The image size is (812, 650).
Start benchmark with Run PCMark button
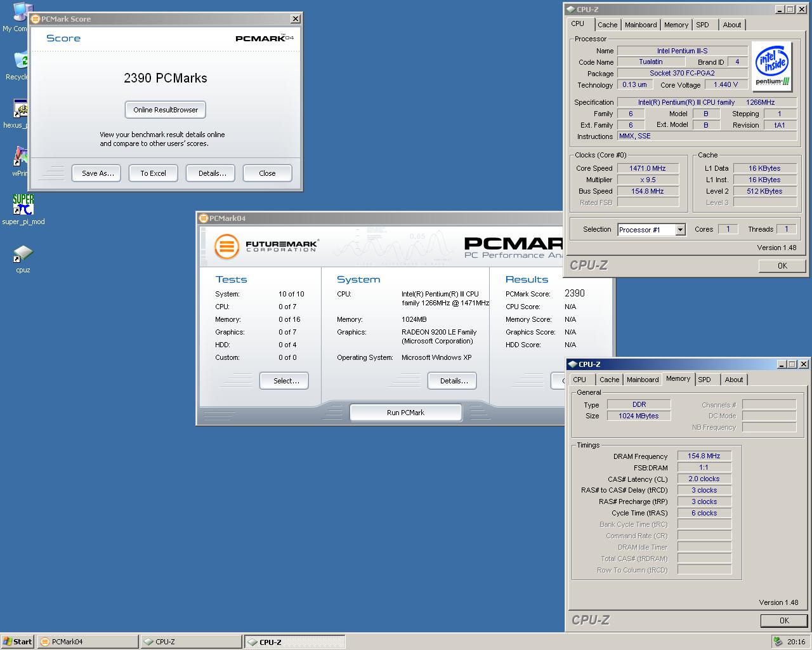point(405,413)
